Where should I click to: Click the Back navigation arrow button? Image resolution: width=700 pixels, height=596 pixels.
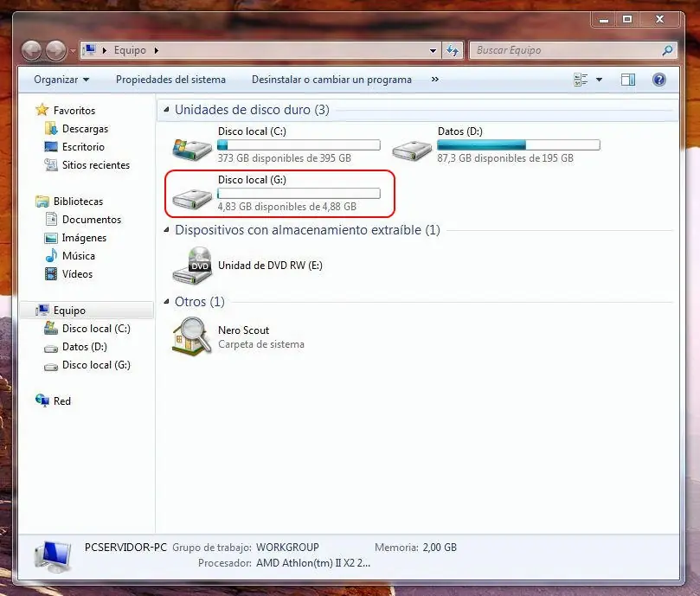32,50
